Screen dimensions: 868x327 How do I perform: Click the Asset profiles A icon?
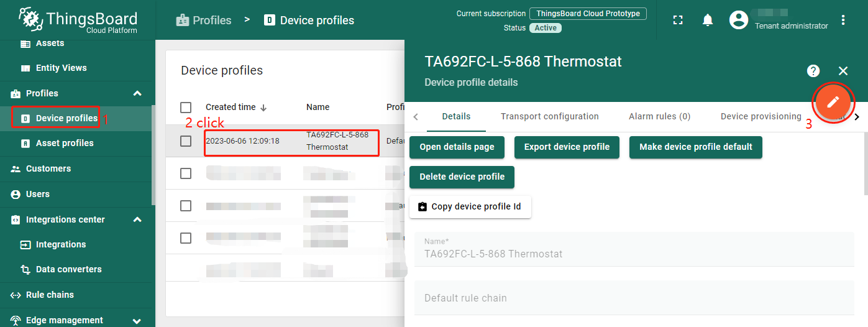coord(25,143)
